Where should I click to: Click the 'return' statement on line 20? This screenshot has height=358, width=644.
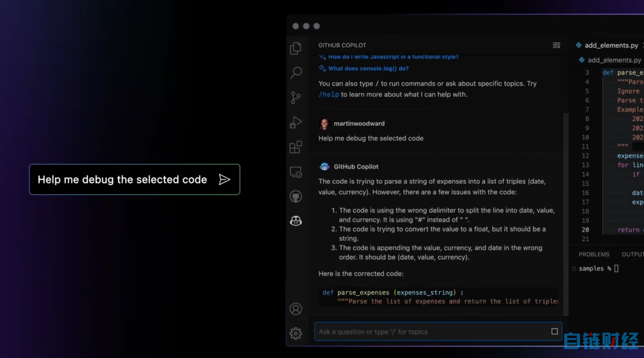[x=628, y=230]
